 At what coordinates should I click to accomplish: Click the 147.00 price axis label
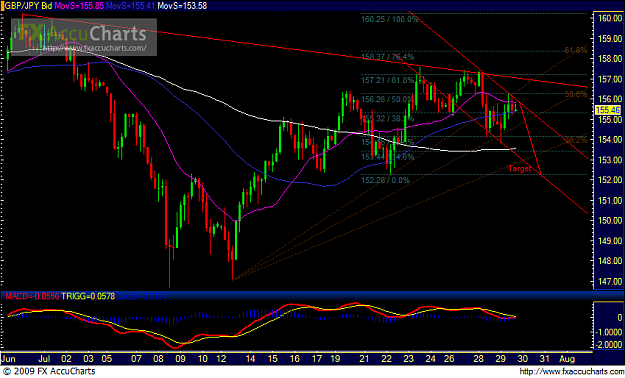pyautogui.click(x=609, y=281)
